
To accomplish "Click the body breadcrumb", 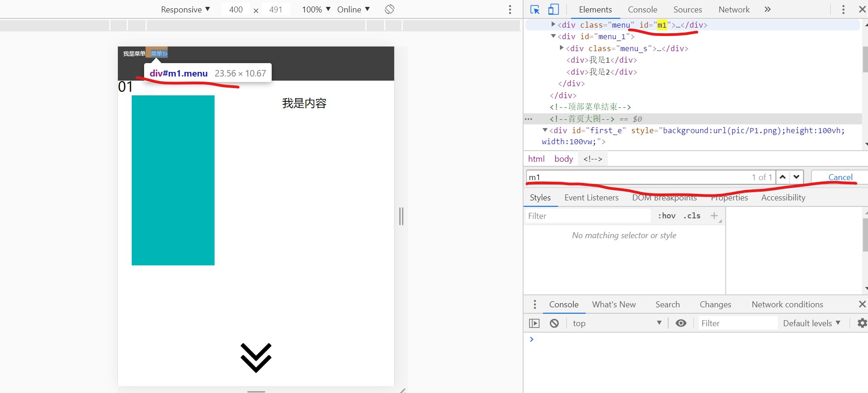I will [x=564, y=159].
